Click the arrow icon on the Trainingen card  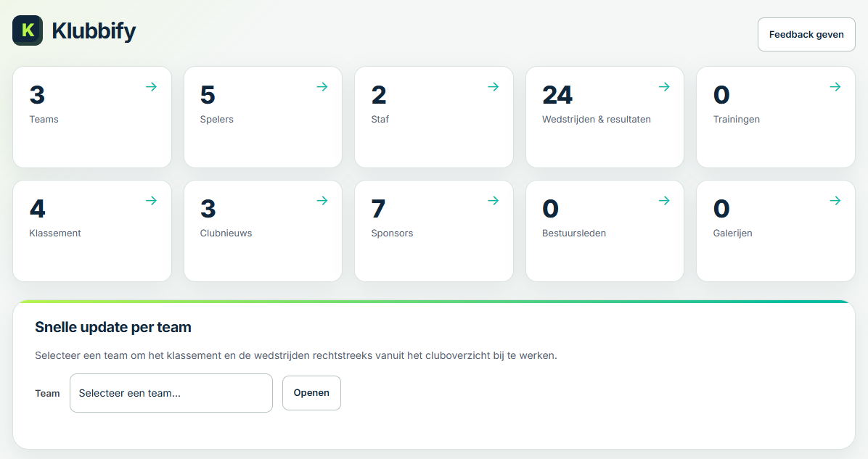point(835,87)
